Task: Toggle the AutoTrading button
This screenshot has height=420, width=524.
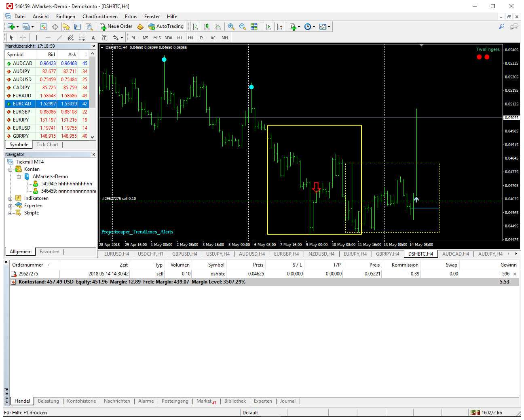Action: [x=166, y=27]
